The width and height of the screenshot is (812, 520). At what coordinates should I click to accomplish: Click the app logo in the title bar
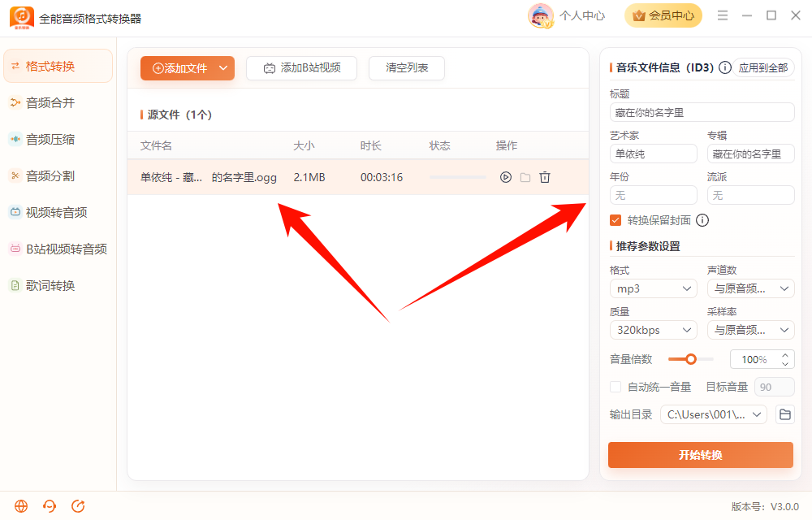pos(22,18)
